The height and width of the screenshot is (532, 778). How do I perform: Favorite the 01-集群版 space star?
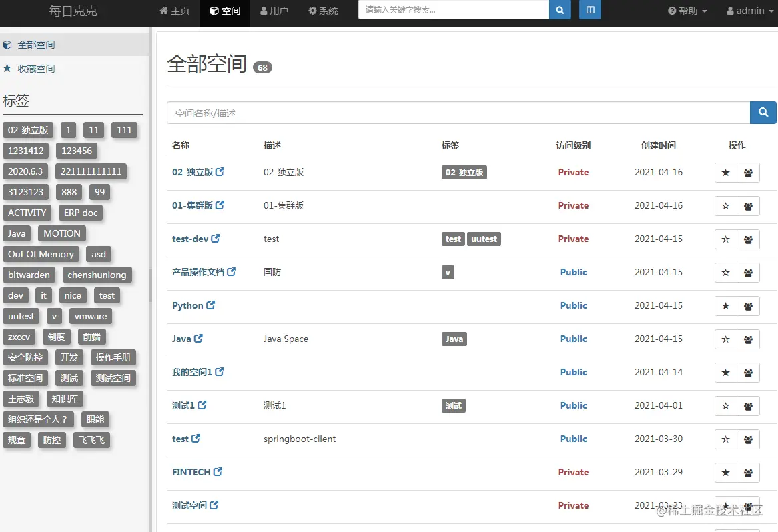(726, 206)
